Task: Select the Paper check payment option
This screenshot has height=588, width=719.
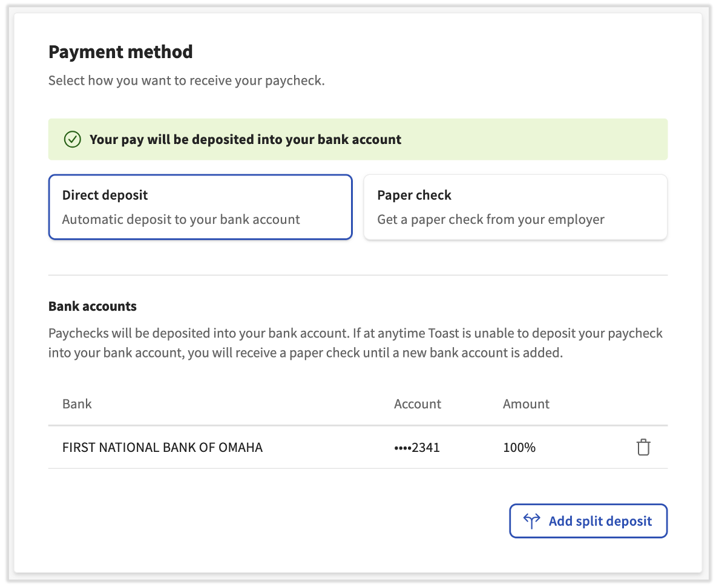Action: pos(515,207)
